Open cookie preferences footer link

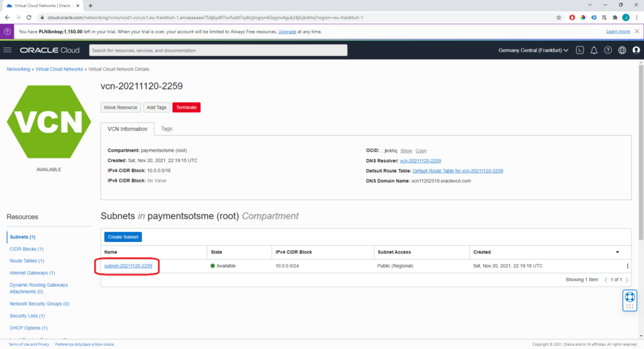coord(85,345)
